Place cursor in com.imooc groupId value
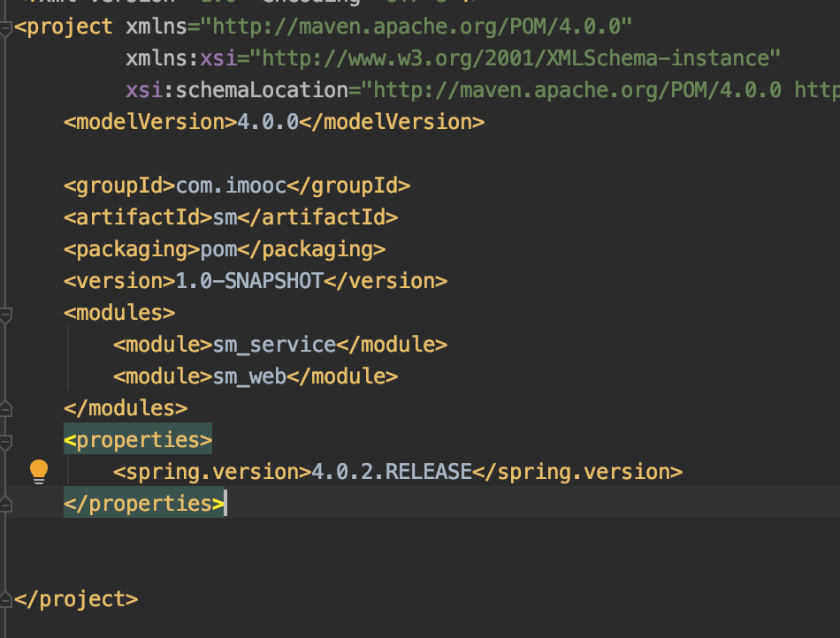Image resolution: width=840 pixels, height=638 pixels. point(232,186)
